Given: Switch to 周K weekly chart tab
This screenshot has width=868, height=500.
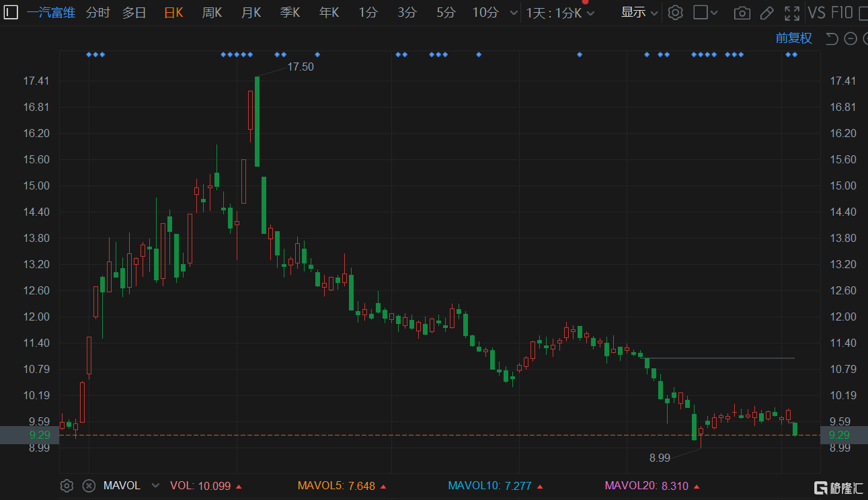Looking at the screenshot, I should 212,13.
